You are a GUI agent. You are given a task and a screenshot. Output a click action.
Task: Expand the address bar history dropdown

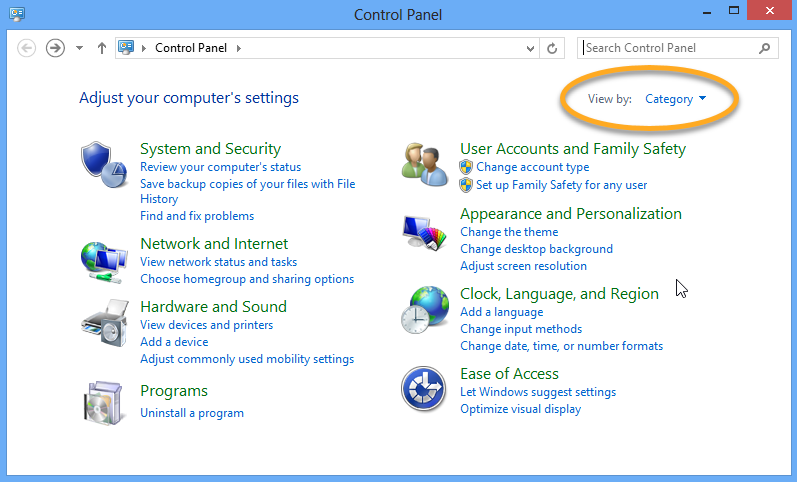(x=531, y=48)
